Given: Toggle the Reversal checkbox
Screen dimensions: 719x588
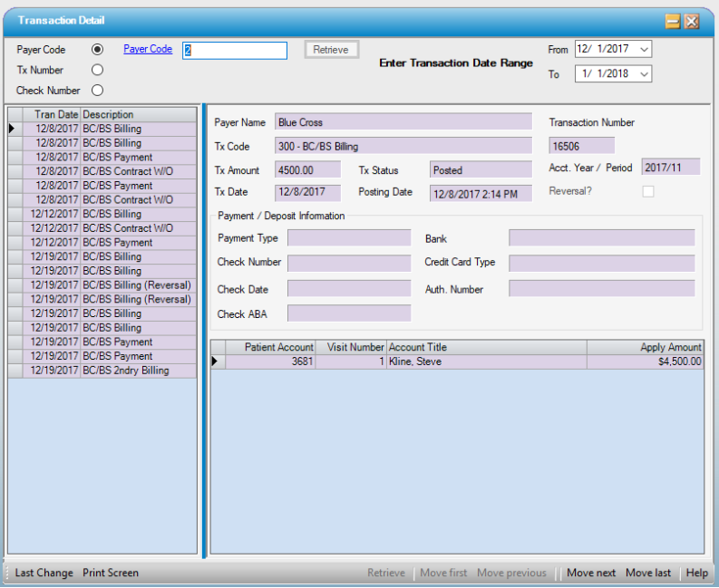Looking at the screenshot, I should 648,191.
